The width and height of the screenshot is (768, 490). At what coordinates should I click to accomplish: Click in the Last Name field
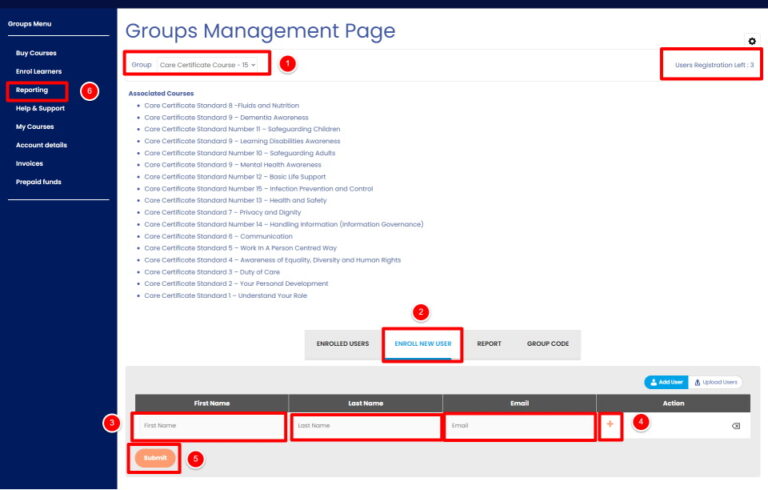pyautogui.click(x=365, y=426)
